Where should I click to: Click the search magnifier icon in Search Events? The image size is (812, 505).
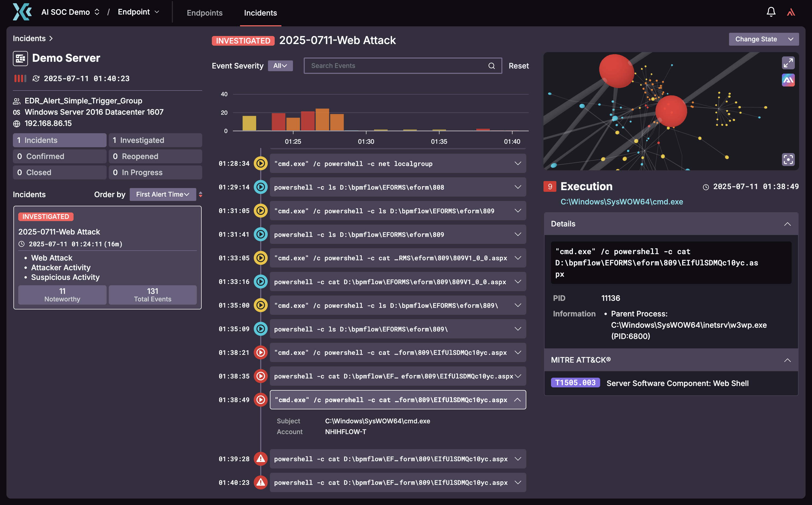(x=491, y=66)
